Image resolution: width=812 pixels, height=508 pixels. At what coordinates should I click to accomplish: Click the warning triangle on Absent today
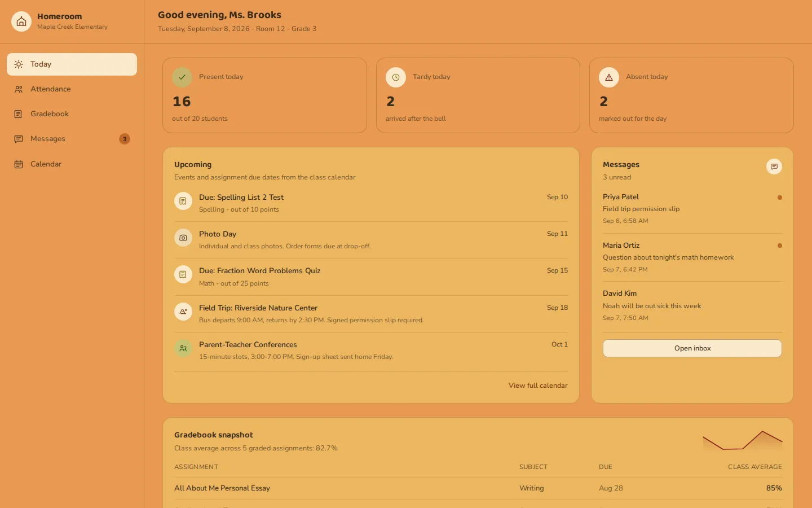tap(609, 77)
